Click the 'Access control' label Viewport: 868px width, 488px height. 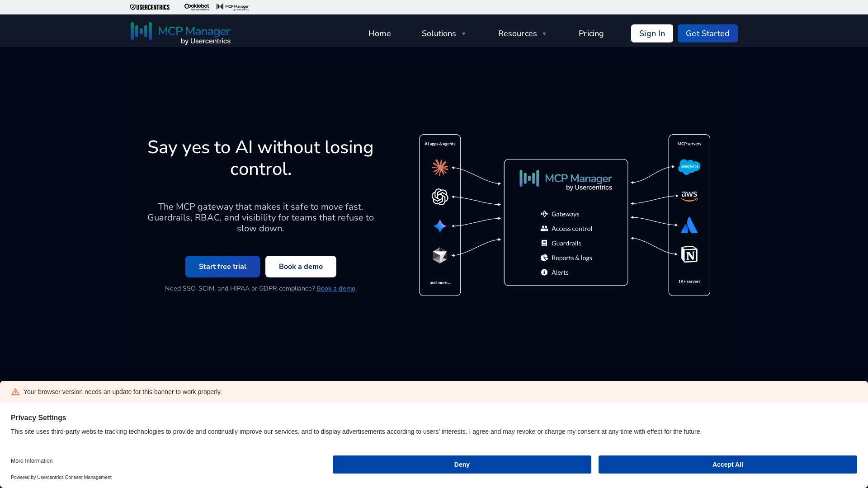point(572,229)
